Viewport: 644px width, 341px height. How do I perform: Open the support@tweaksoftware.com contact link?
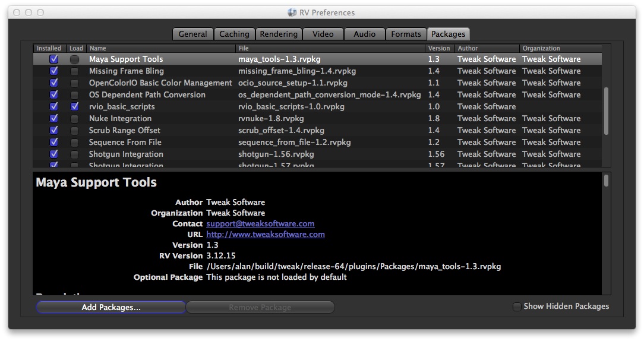(x=260, y=224)
